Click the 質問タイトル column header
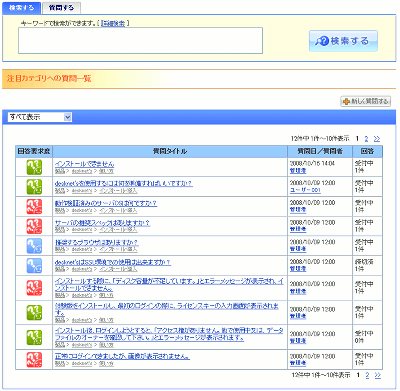 tap(170, 151)
